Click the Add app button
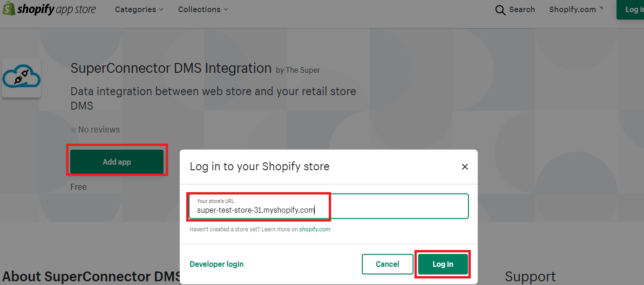Image resolution: width=644 pixels, height=285 pixels. (x=117, y=162)
